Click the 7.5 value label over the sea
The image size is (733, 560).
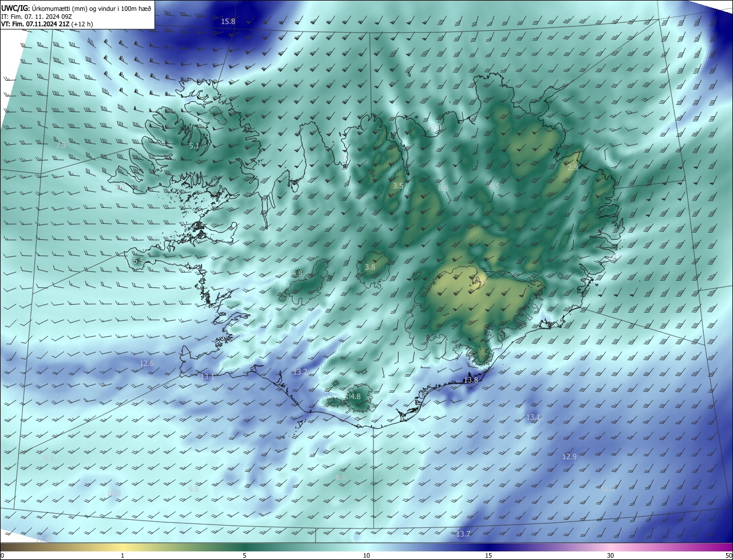pos(61,146)
